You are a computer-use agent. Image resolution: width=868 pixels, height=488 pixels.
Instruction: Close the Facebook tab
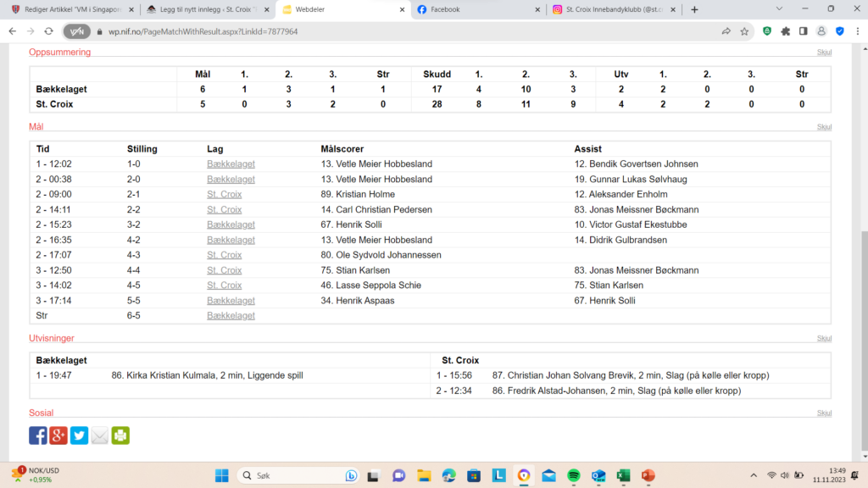pyautogui.click(x=537, y=9)
